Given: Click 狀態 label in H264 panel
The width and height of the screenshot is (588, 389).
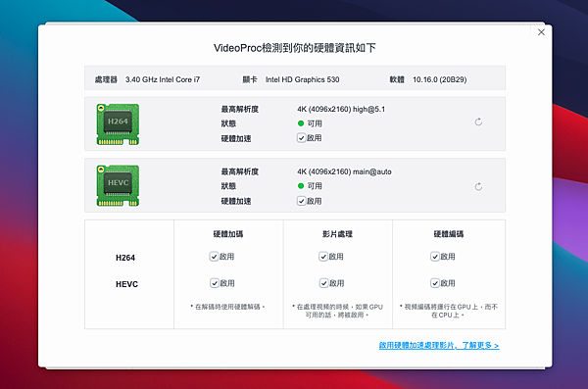Looking at the screenshot, I should coord(228,123).
